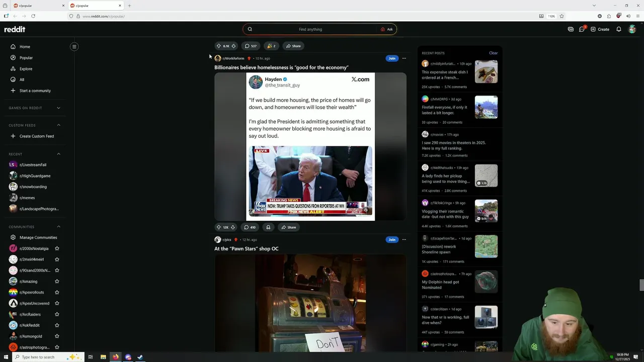644x362 pixels.
Task: Collapse the Games on Reddit section
Action: point(58,108)
